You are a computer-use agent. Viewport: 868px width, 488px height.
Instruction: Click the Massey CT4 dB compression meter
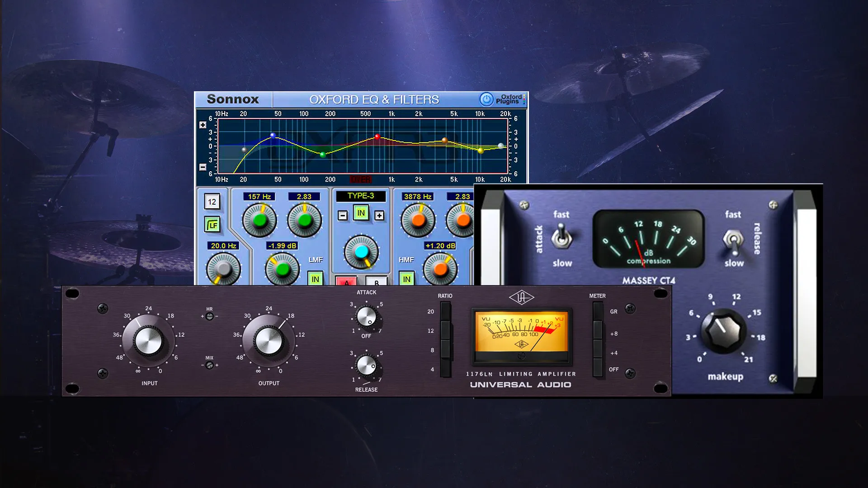[x=648, y=239]
